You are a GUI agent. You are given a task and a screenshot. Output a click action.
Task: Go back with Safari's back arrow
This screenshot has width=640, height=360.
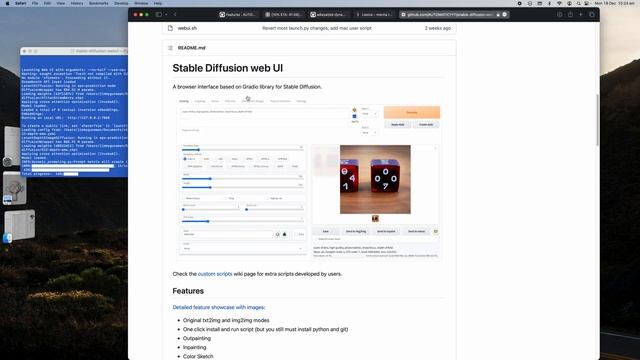tap(175, 14)
